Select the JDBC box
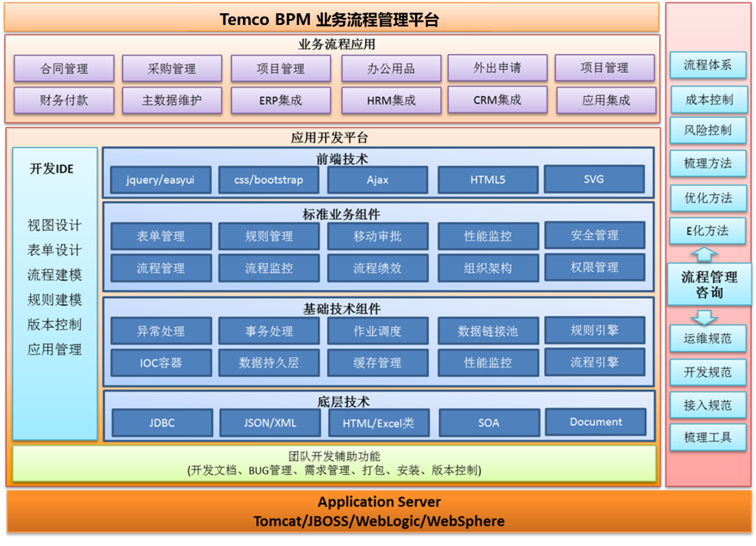The width and height of the screenshot is (756, 546). (162, 423)
